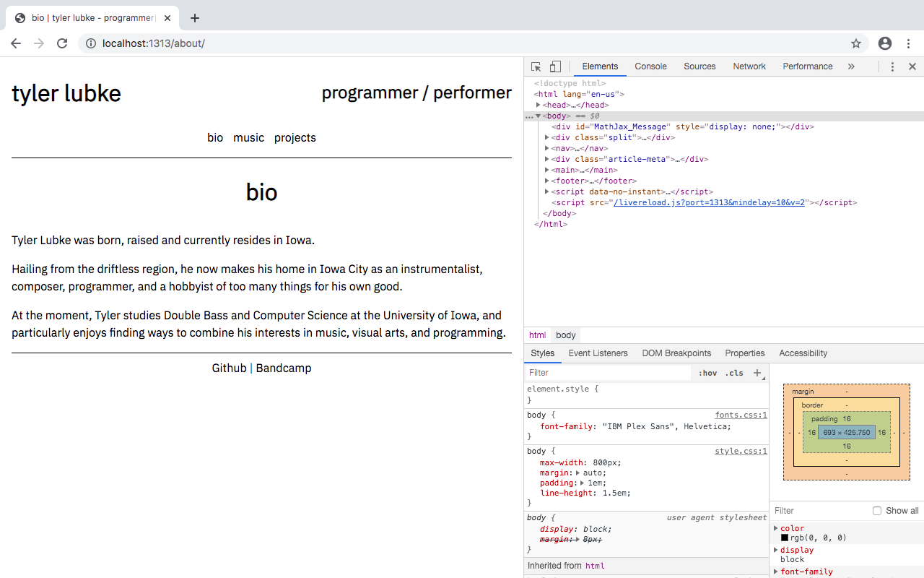This screenshot has height=578, width=924.
Task: Click the new style rule plus icon
Action: (x=757, y=372)
